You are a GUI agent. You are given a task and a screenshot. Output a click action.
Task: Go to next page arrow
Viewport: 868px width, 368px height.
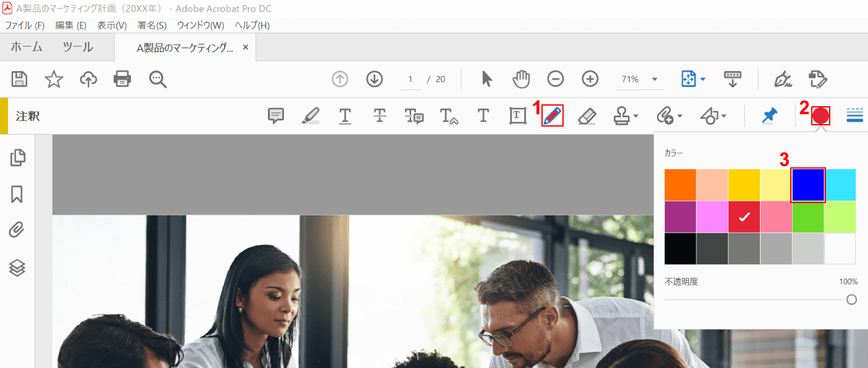375,79
